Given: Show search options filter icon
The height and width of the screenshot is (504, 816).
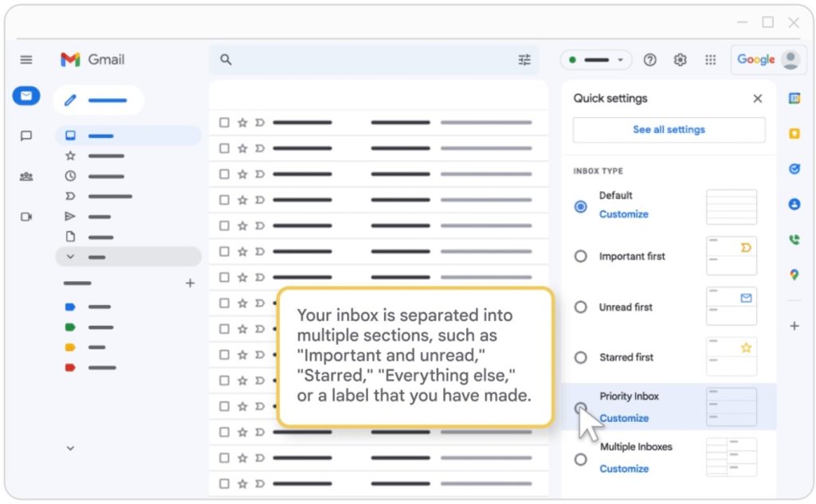Looking at the screenshot, I should click(524, 60).
